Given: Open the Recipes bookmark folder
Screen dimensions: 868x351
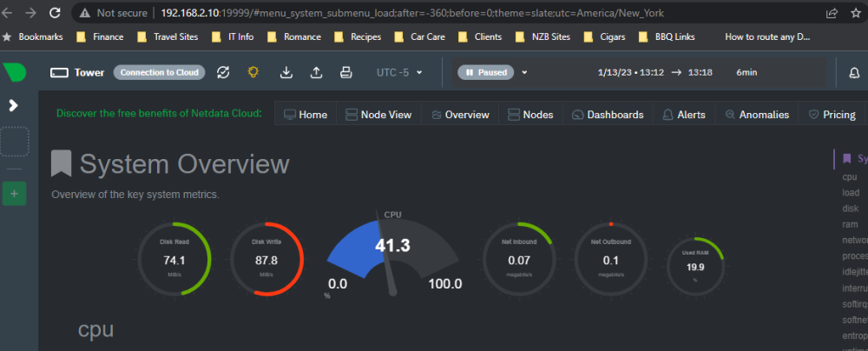Looking at the screenshot, I should pos(358,37).
